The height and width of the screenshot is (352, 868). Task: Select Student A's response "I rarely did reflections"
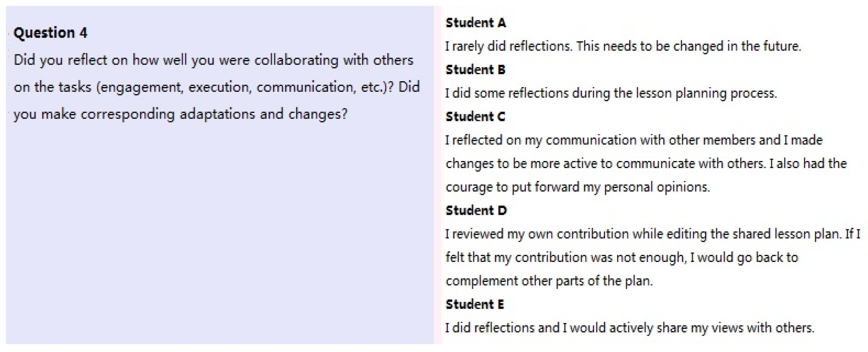pyautogui.click(x=623, y=46)
